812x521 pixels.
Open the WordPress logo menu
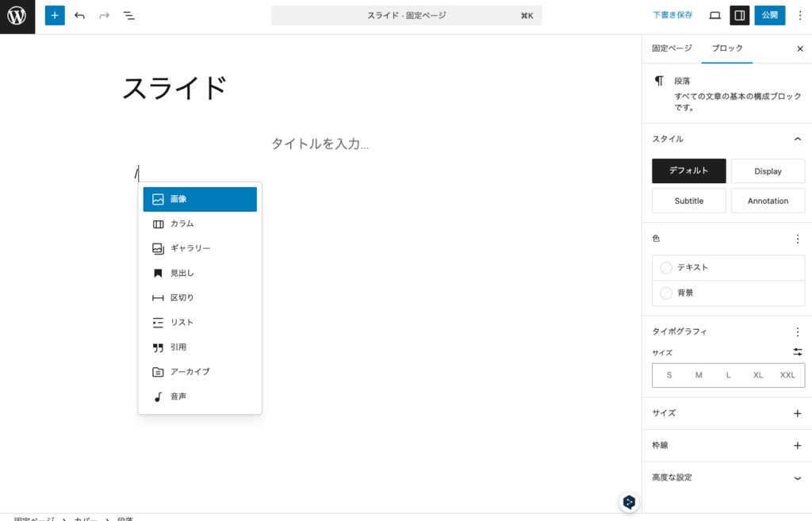pyautogui.click(x=17, y=15)
